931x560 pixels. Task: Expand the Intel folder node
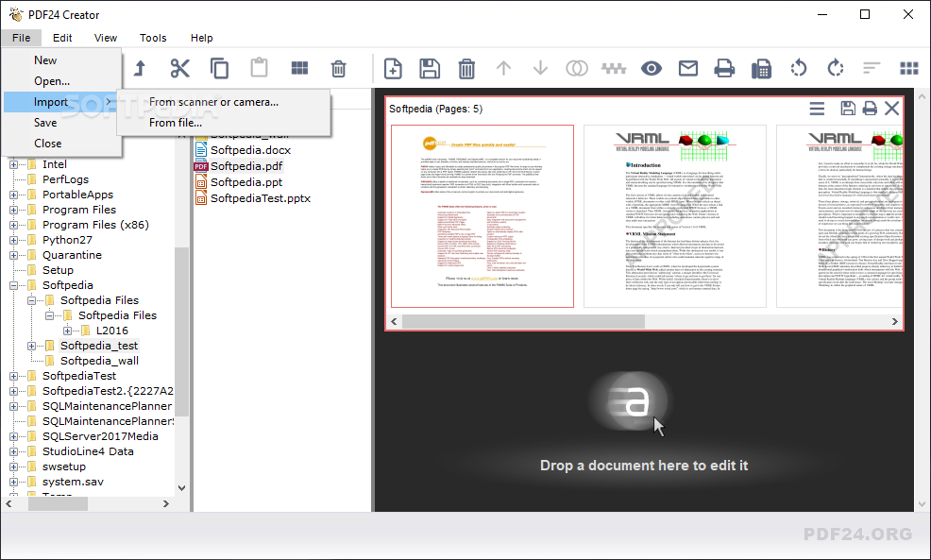click(13, 164)
